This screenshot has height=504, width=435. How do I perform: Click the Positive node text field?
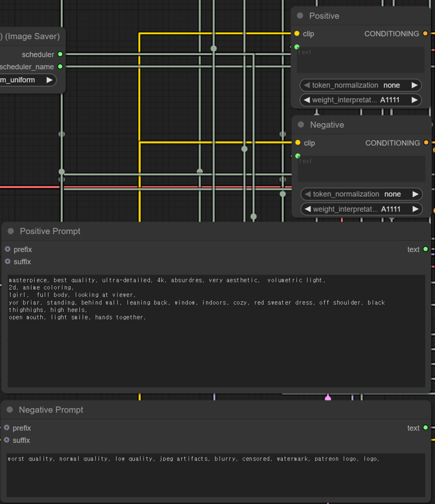(361, 60)
